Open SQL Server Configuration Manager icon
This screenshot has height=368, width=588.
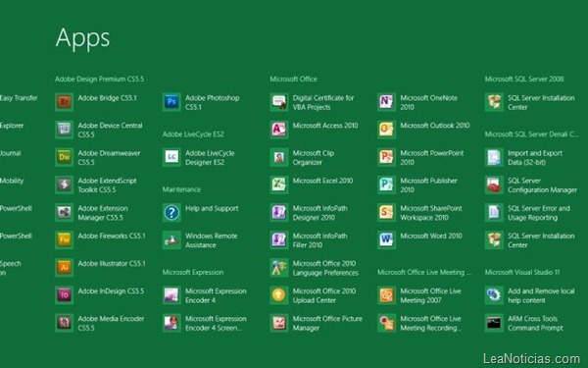point(494,184)
